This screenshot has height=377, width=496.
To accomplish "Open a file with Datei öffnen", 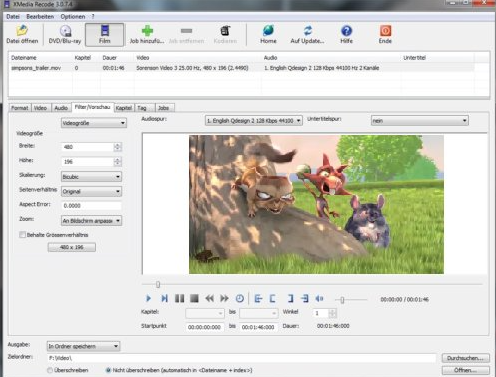I will (22, 35).
